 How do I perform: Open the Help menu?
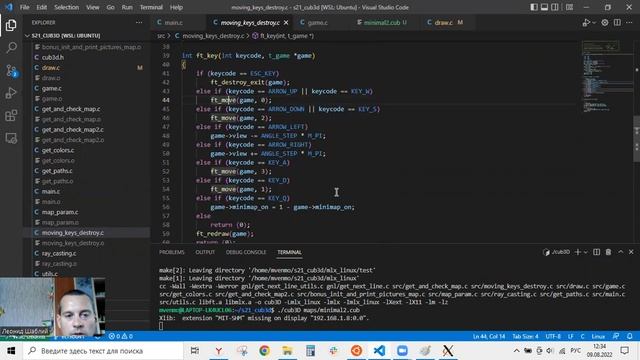(176, 7)
